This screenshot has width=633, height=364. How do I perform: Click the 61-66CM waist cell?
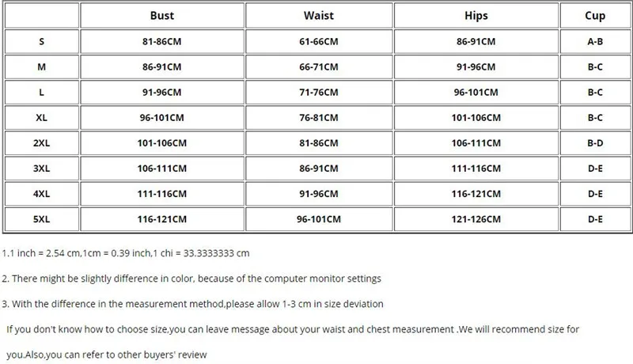[319, 42]
